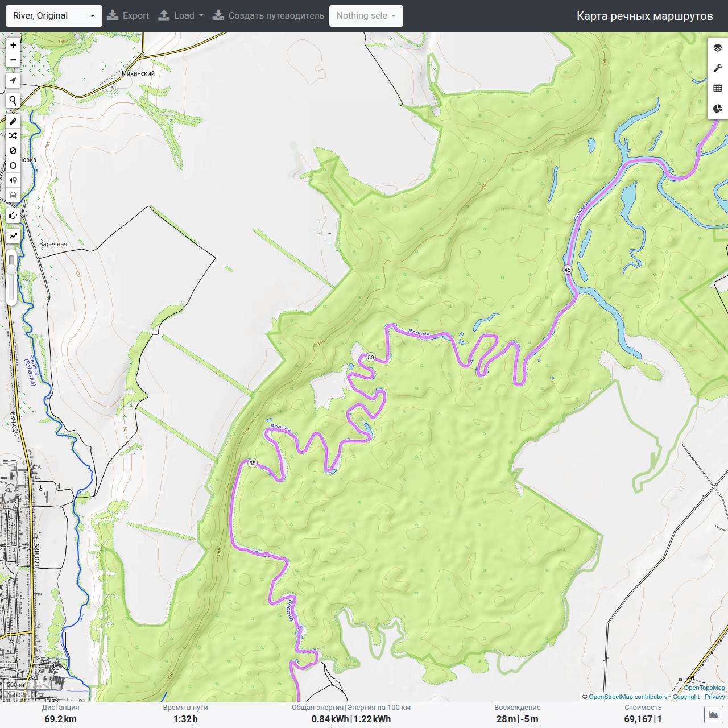Open the map search magnifier
The image size is (728, 728).
[x=13, y=101]
